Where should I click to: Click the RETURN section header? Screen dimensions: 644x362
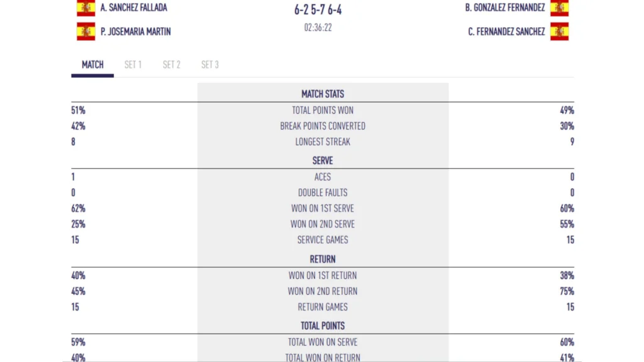(x=323, y=259)
